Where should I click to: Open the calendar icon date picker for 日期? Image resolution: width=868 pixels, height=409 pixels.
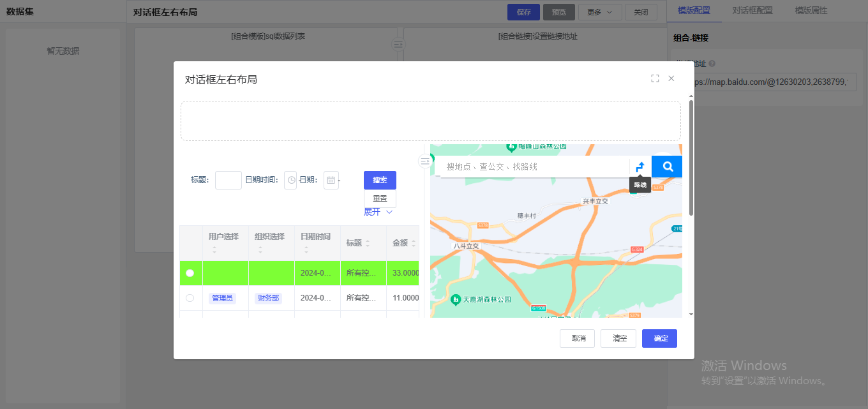click(331, 181)
